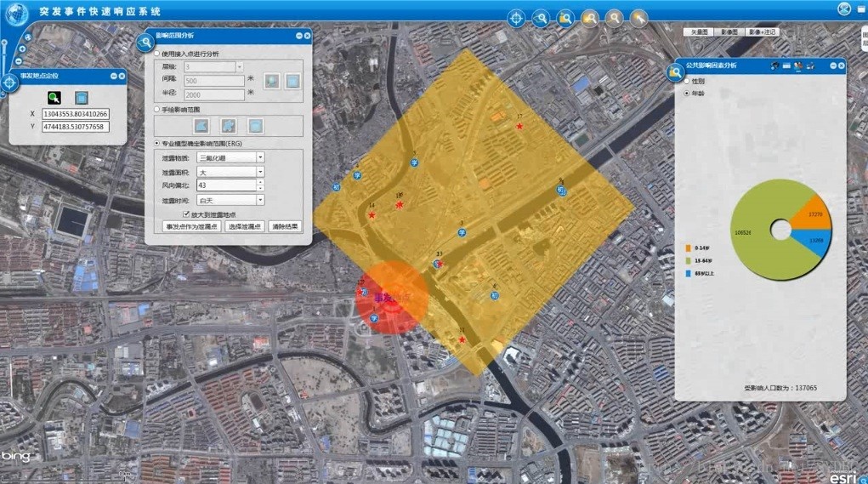Click the 事发点作为泄露点 button
This screenshot has height=484, width=868.
coord(192,227)
